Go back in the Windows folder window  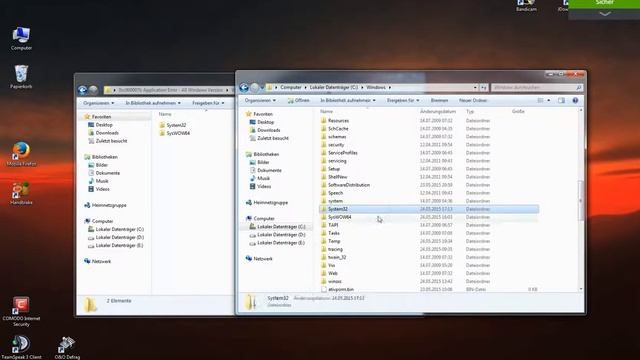[x=244, y=87]
